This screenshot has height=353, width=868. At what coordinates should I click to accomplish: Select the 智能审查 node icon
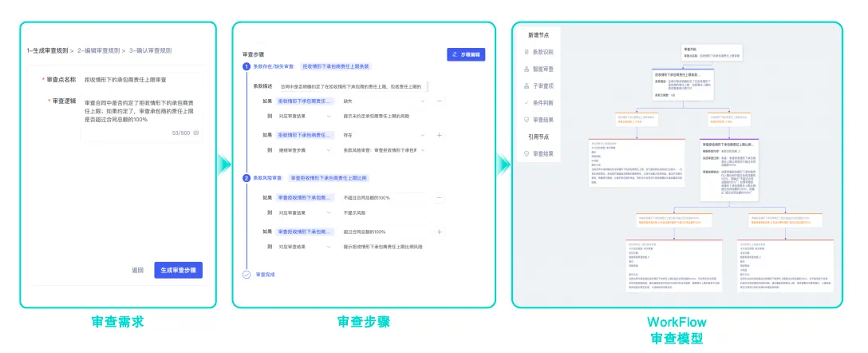click(525, 69)
